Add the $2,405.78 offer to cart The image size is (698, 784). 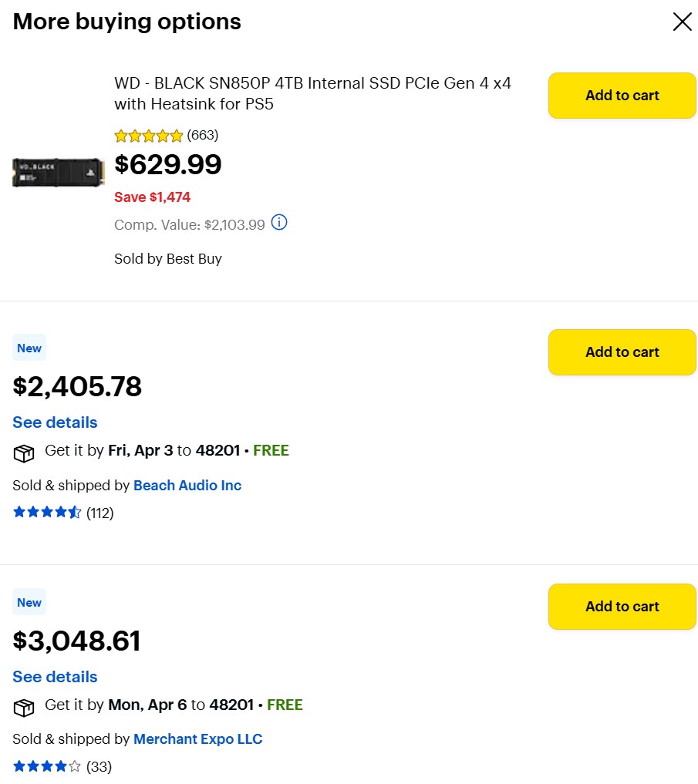click(622, 352)
